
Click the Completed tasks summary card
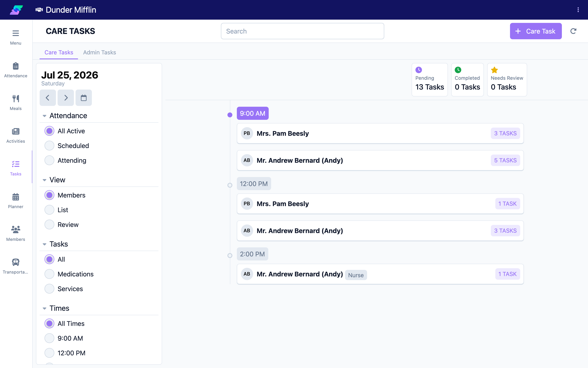(467, 80)
